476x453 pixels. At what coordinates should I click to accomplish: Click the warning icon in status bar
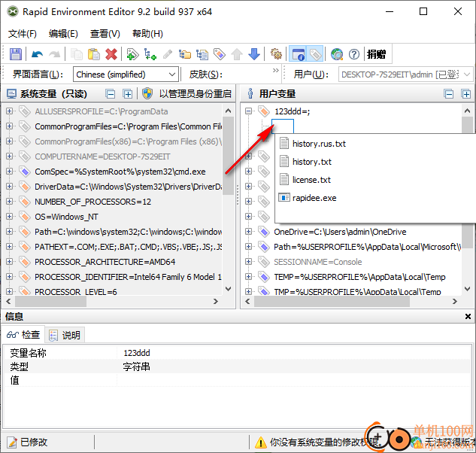261,442
